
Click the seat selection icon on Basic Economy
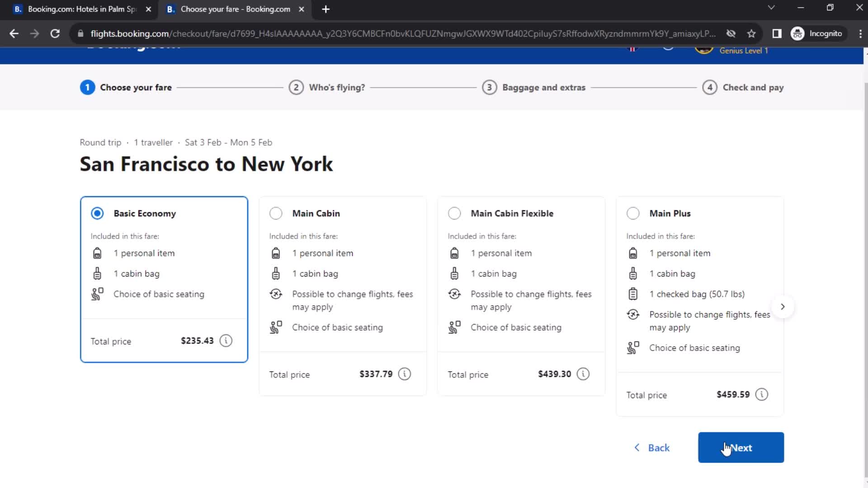click(97, 294)
